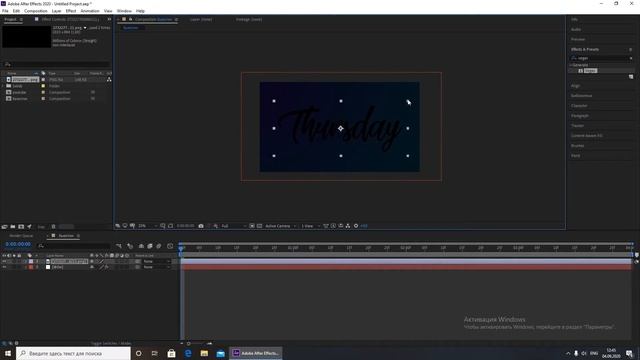
Task: Open the viewer magnification ratio dropdown
Action: tap(147, 226)
